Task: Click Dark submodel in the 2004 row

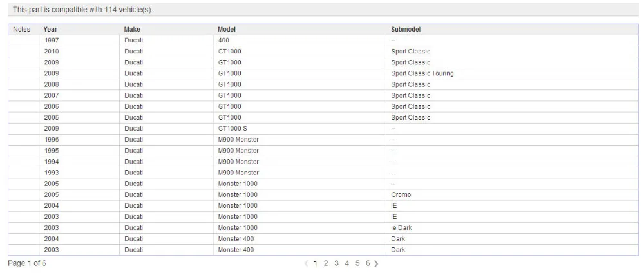Action: click(398, 239)
